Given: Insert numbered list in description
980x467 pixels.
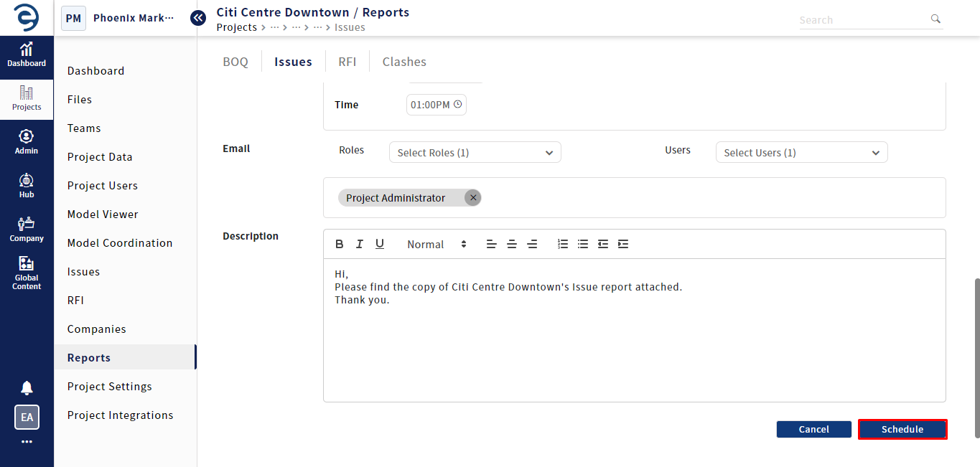Looking at the screenshot, I should tap(563, 244).
